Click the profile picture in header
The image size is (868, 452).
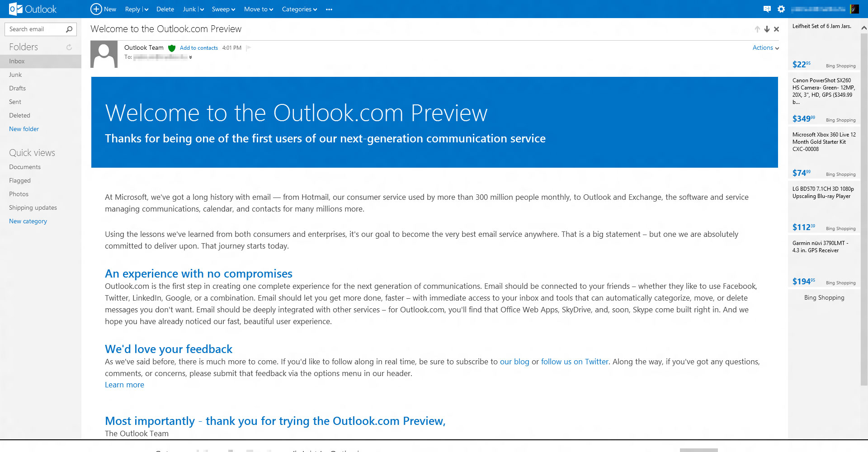pos(854,9)
